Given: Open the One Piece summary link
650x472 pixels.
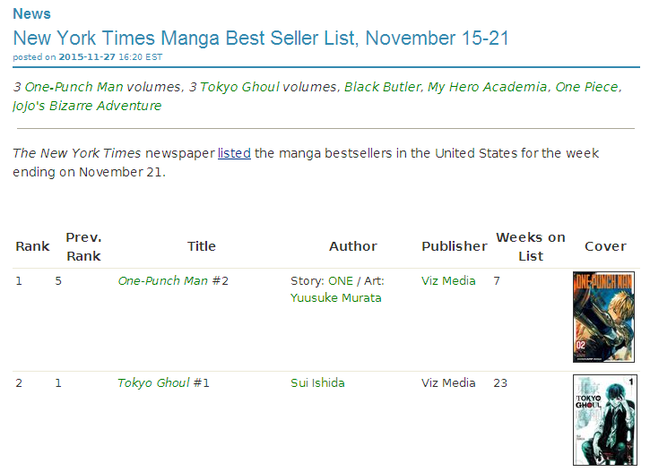Looking at the screenshot, I should coord(588,87).
